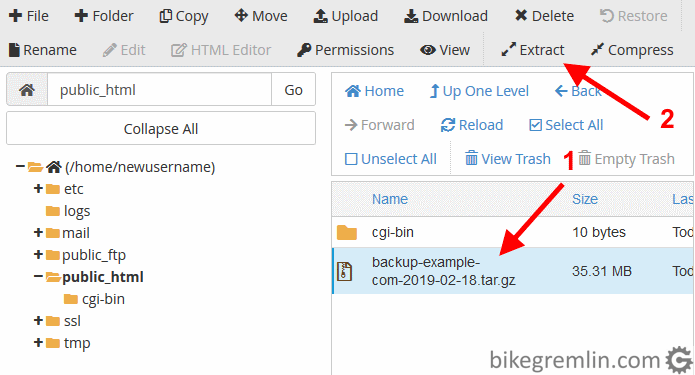Click the cgi-bin folder icon in file list
This screenshot has width=695, height=375.
pyautogui.click(x=347, y=232)
